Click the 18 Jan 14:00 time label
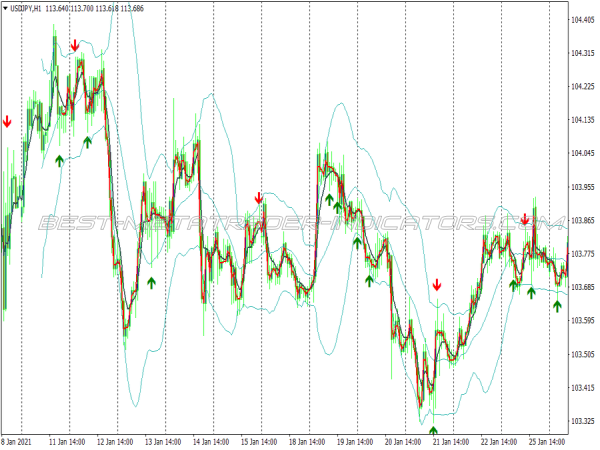 307,442
